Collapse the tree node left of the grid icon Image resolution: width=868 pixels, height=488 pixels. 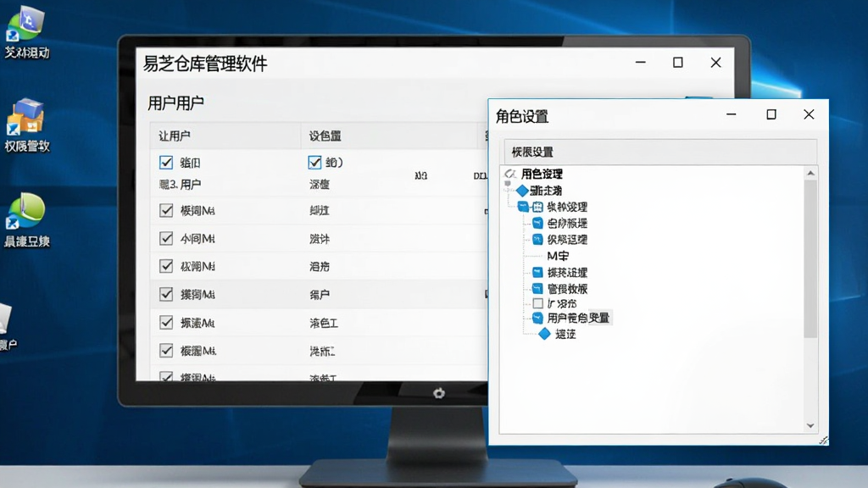pyautogui.click(x=523, y=207)
